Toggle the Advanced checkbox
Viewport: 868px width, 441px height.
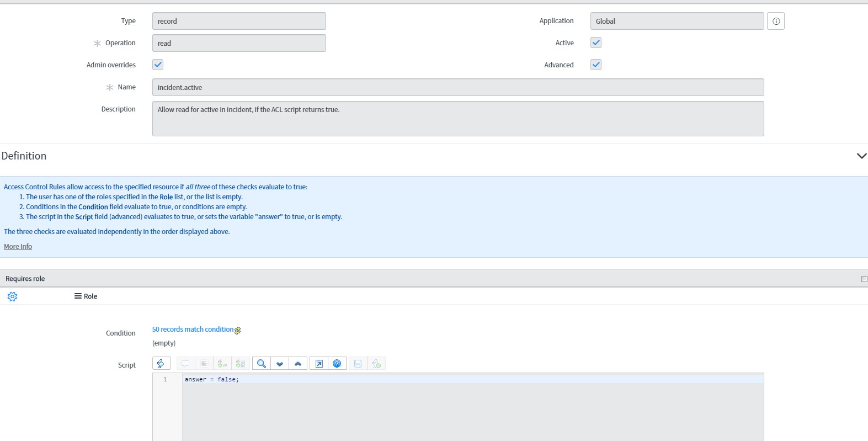click(x=596, y=65)
